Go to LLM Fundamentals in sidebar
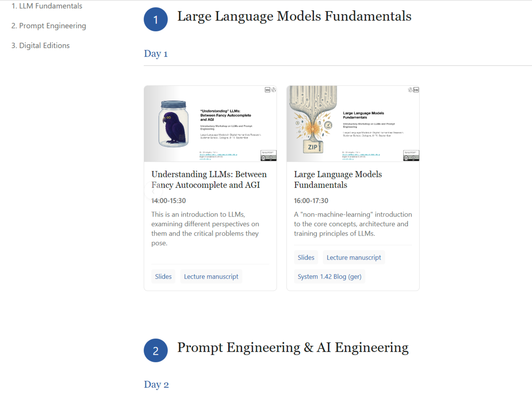The image size is (532, 396). pyautogui.click(x=47, y=6)
